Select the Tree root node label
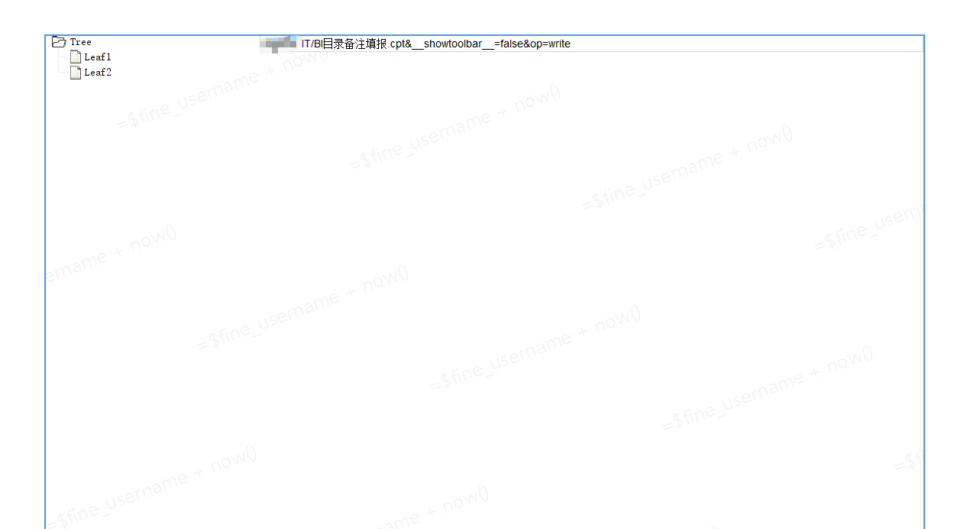Image resolution: width=980 pixels, height=529 pixels. tap(80, 42)
